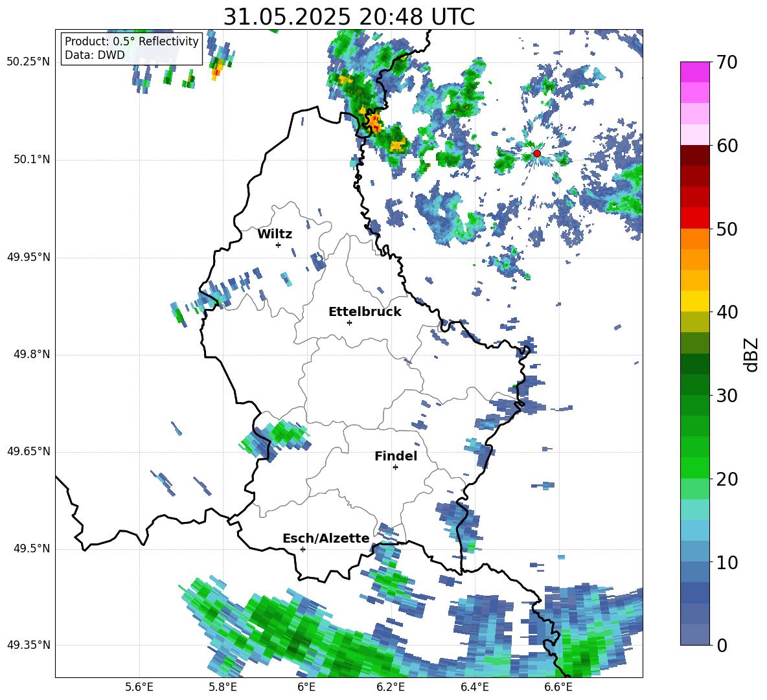This screenshot has width=767, height=700.
Task: Click the 6.2°E longitude label
Action: [391, 688]
